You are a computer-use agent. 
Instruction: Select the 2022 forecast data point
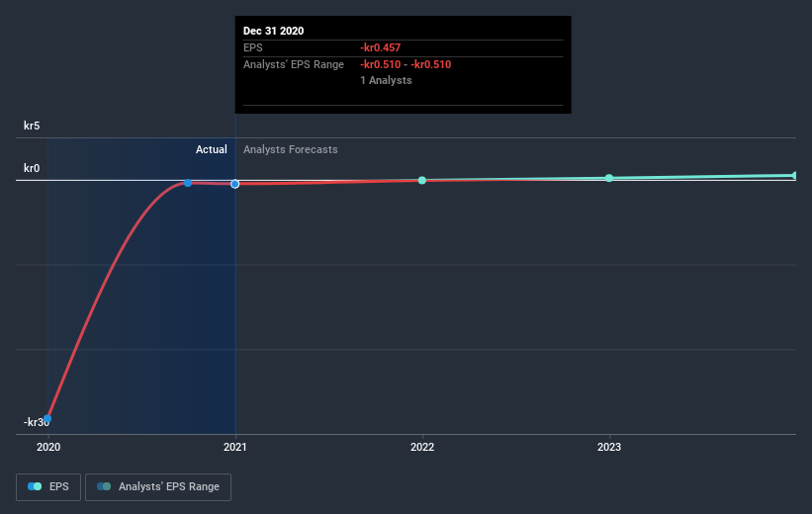click(422, 180)
